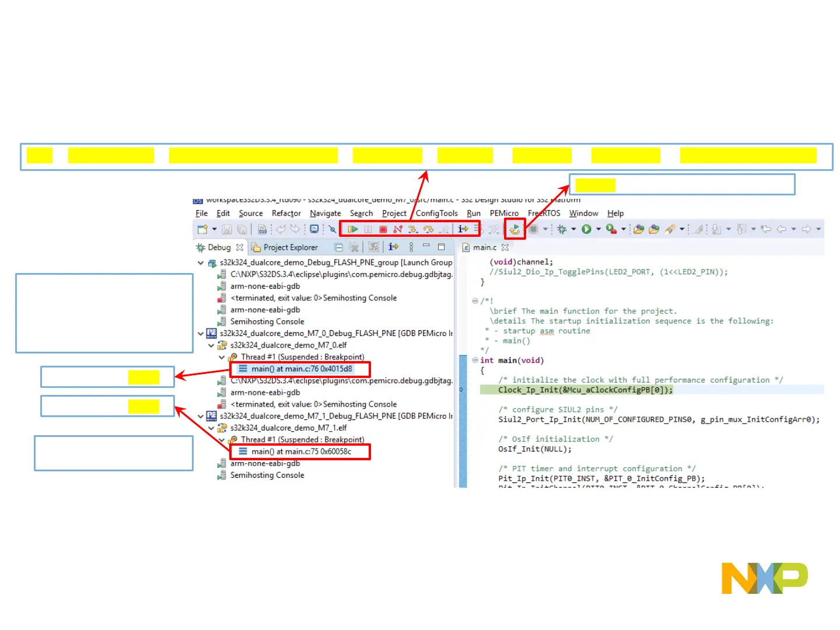Collapse the s32k324_dualcore_demo_M7_1.elf node
Image resolution: width=840 pixels, height=630 pixels.
click(211, 428)
